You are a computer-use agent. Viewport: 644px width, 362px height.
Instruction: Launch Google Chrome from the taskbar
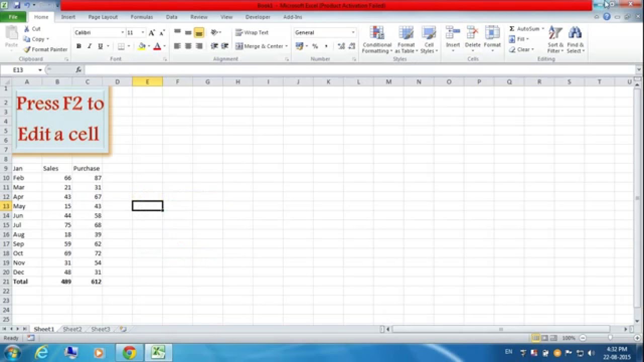(129, 352)
